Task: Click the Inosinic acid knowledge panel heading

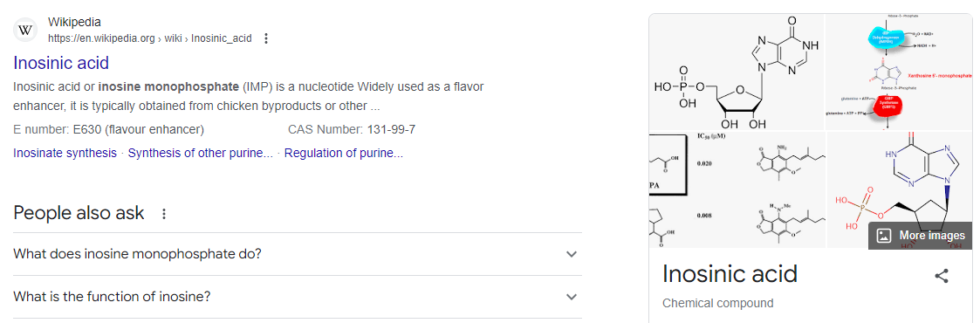Action: click(x=730, y=274)
